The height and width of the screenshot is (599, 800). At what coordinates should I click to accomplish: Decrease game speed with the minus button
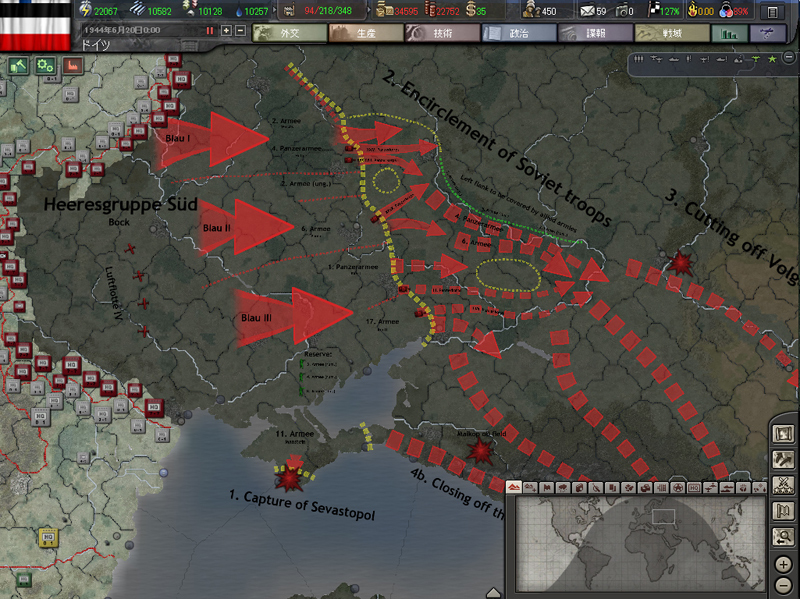(240, 31)
